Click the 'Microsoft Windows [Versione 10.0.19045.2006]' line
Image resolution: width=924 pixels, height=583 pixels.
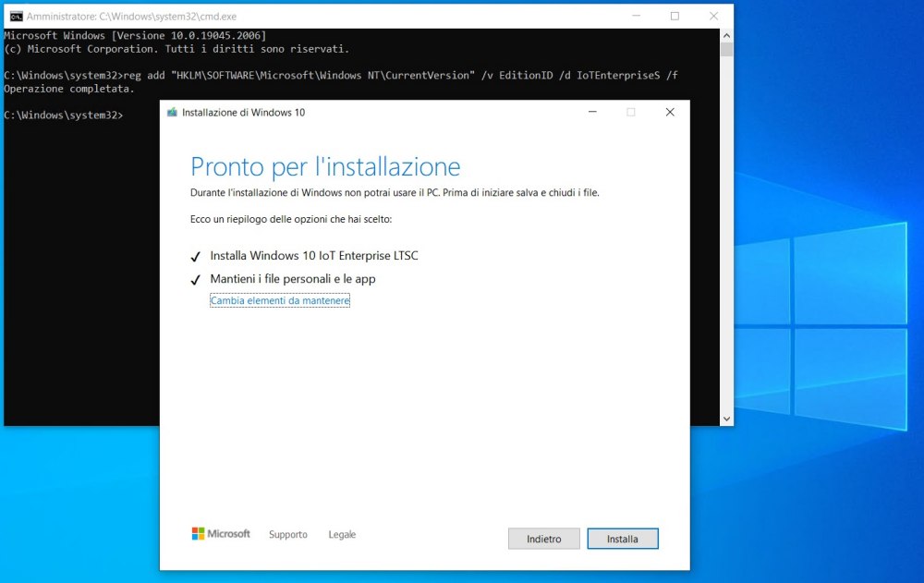[x=135, y=36]
